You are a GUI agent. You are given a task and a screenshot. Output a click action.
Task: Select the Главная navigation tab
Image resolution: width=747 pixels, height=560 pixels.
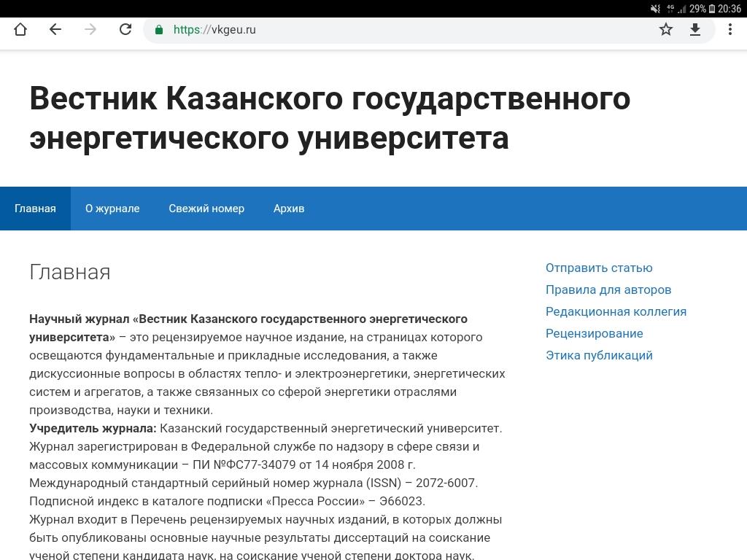click(35, 209)
